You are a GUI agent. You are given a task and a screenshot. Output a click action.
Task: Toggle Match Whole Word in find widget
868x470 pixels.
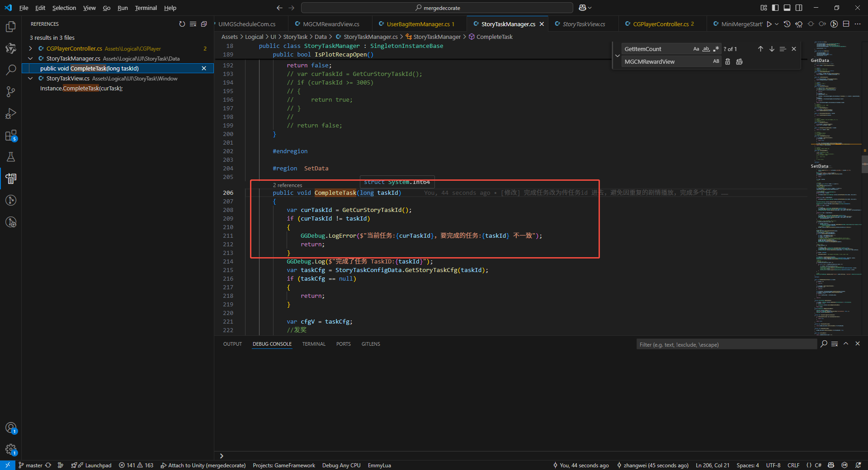tap(706, 49)
